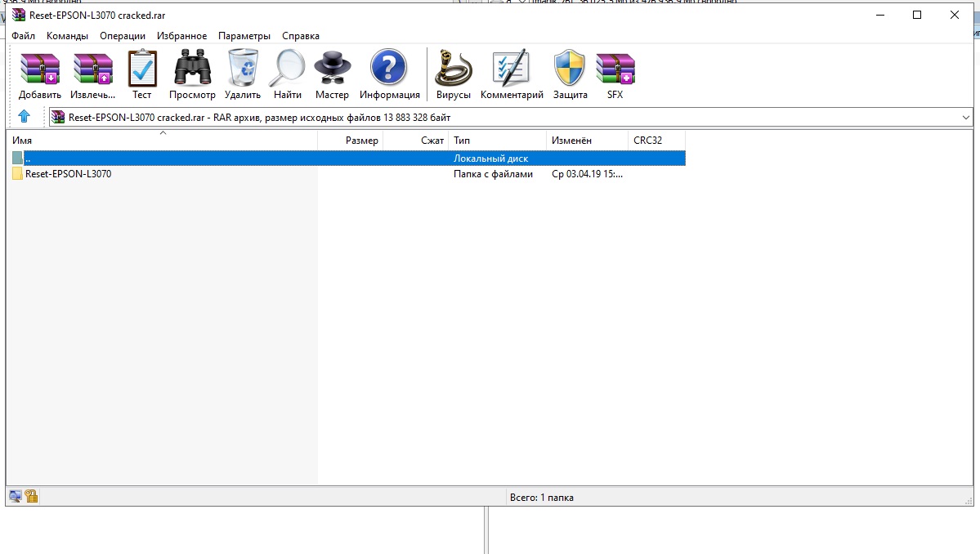Select the Reset-EPSON-L3070 folder

[68, 174]
